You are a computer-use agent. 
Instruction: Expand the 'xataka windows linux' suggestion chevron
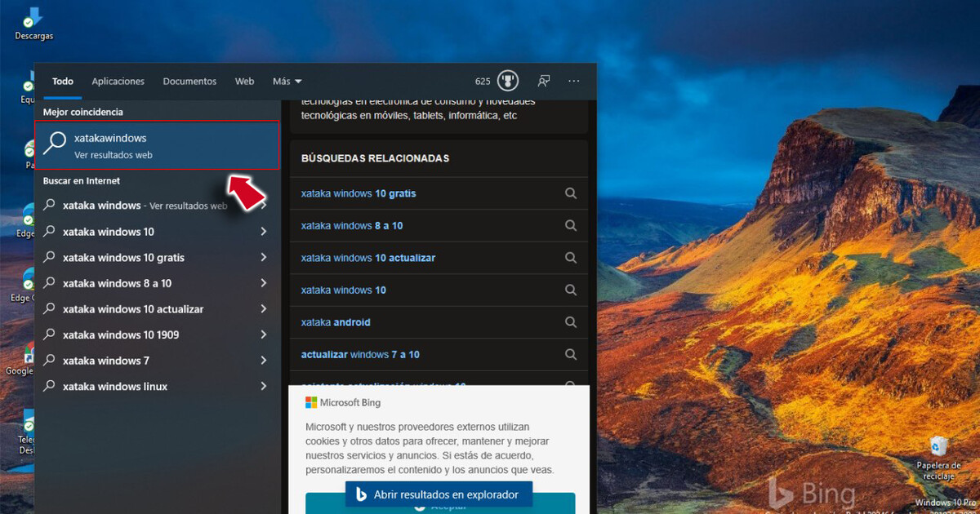pyautogui.click(x=263, y=387)
